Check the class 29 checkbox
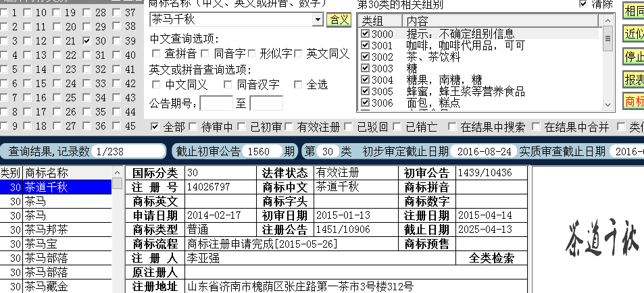This screenshot has width=644, height=293. (x=86, y=27)
